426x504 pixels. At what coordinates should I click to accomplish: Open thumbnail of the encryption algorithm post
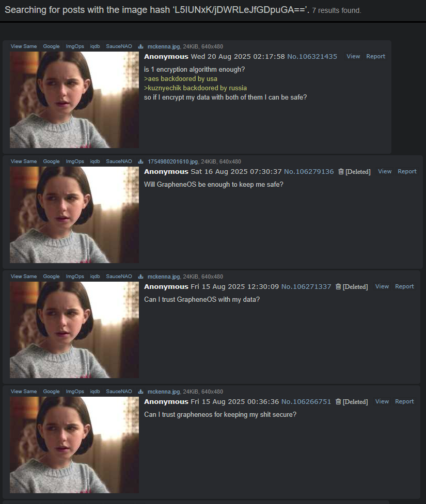74,100
